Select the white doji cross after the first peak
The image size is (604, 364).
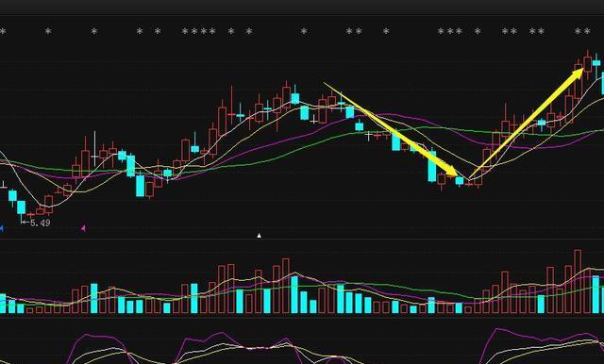click(x=314, y=121)
